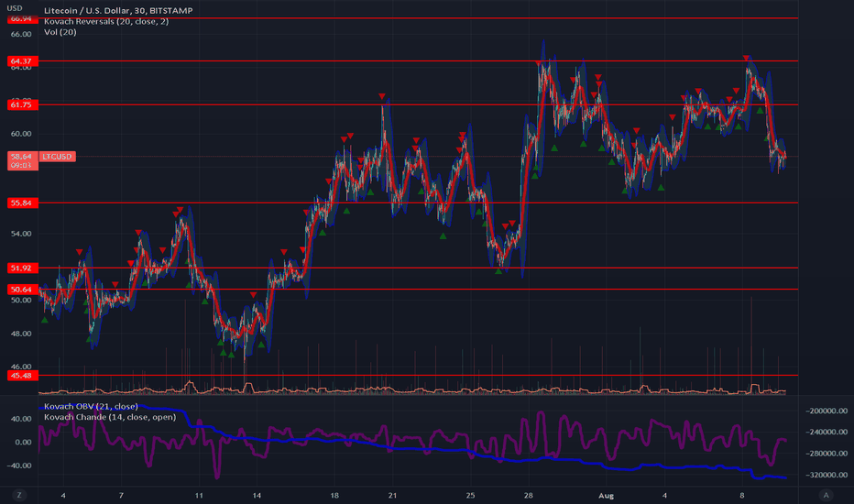This screenshot has height=504, width=854.
Task: Click the 14 date label on the time axis
Action: click(257, 495)
